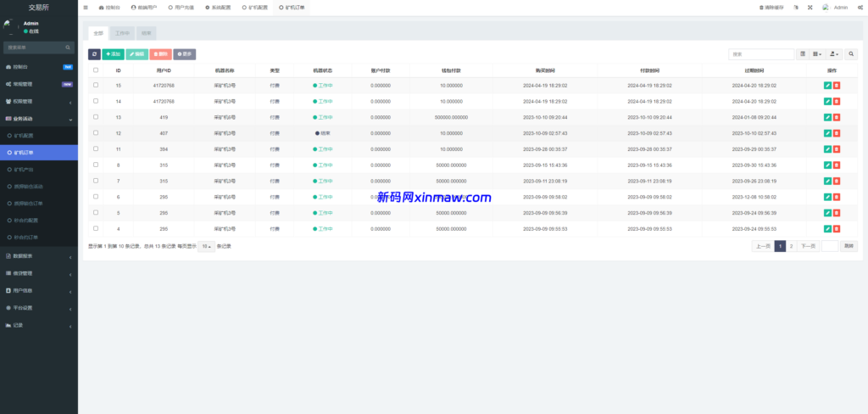This screenshot has width=868, height=414.
Task: Edit the order row with ID 4
Action: point(827,229)
